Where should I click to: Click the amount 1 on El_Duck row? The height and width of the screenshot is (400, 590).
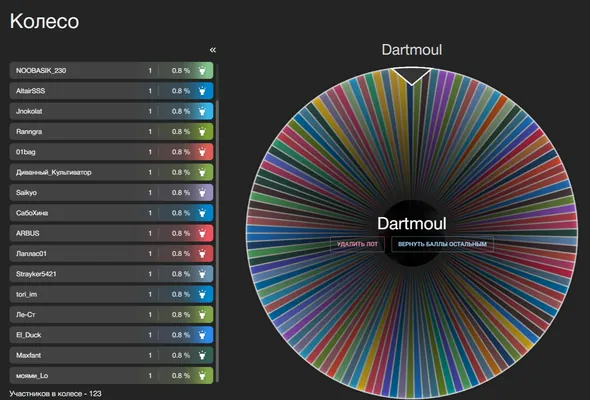150,335
